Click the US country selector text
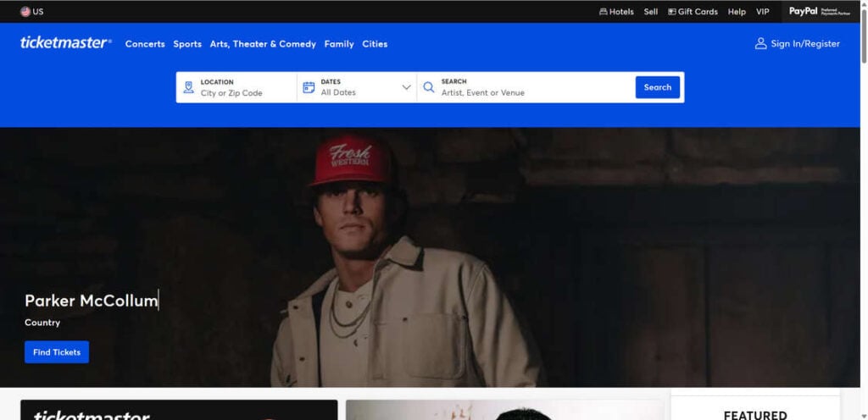Image resolution: width=868 pixels, height=420 pixels. pyautogui.click(x=38, y=12)
